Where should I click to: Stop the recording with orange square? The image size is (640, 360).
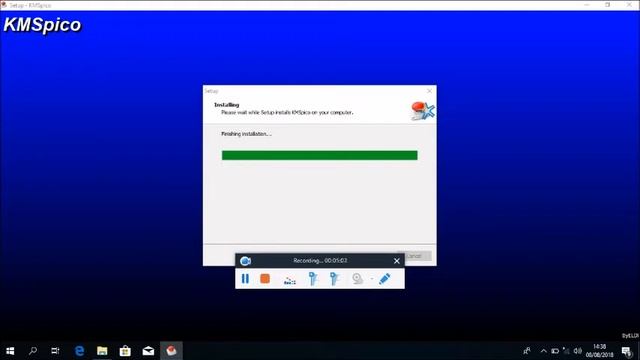[265, 278]
